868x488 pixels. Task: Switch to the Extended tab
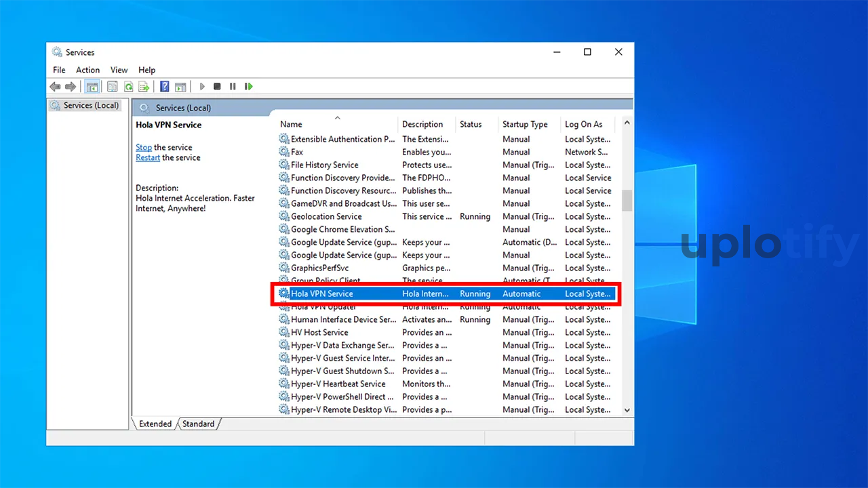coord(155,424)
